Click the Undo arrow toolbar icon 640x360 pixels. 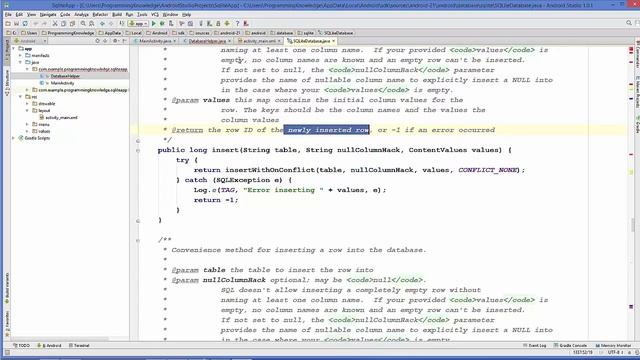pyautogui.click(x=36, y=24)
